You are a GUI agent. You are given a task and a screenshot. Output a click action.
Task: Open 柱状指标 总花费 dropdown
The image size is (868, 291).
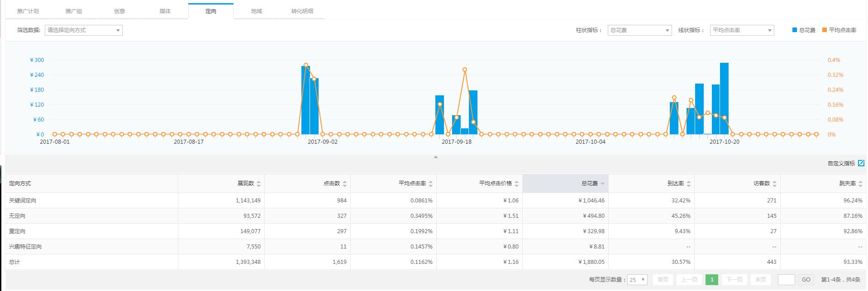(639, 30)
